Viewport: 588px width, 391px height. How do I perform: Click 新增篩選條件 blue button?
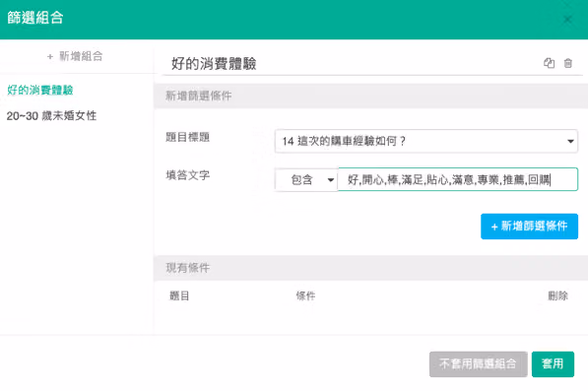pyautogui.click(x=529, y=227)
